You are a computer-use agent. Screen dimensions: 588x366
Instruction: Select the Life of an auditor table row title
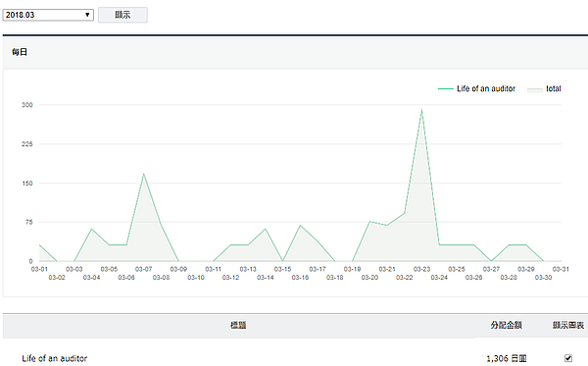(55, 358)
